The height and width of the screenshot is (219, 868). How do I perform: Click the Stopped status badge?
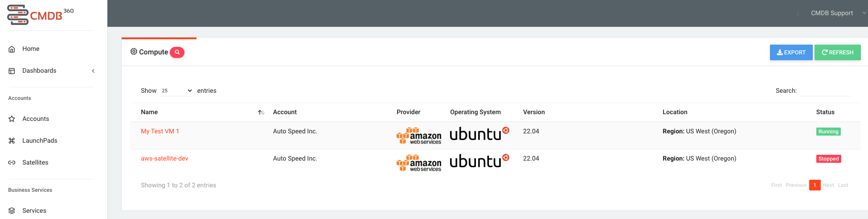click(828, 159)
